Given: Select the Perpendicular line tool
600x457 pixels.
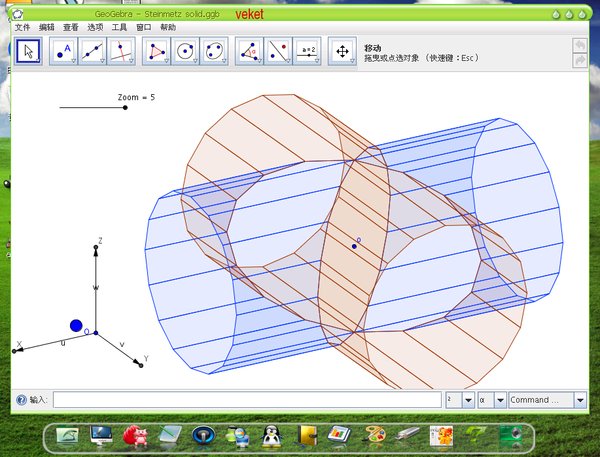Looking at the screenshot, I should point(121,51).
